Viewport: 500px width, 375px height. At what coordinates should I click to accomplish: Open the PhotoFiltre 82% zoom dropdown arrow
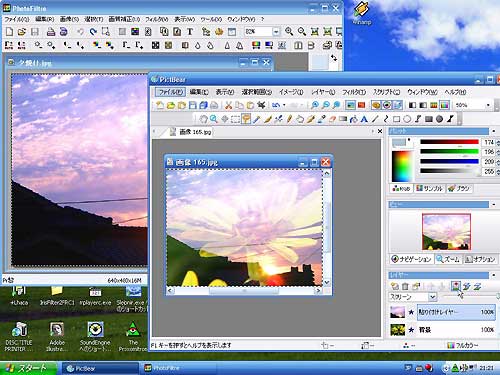point(276,32)
